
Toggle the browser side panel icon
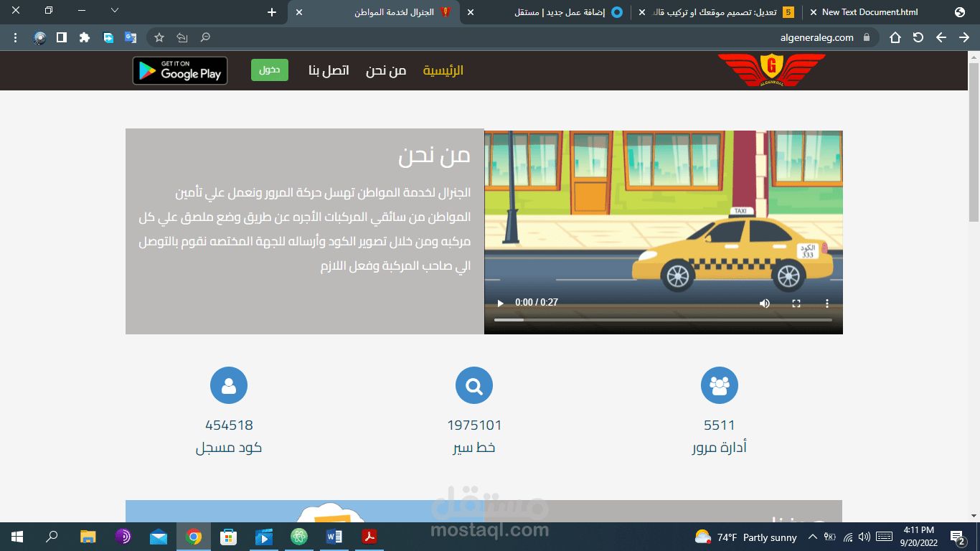point(62,37)
